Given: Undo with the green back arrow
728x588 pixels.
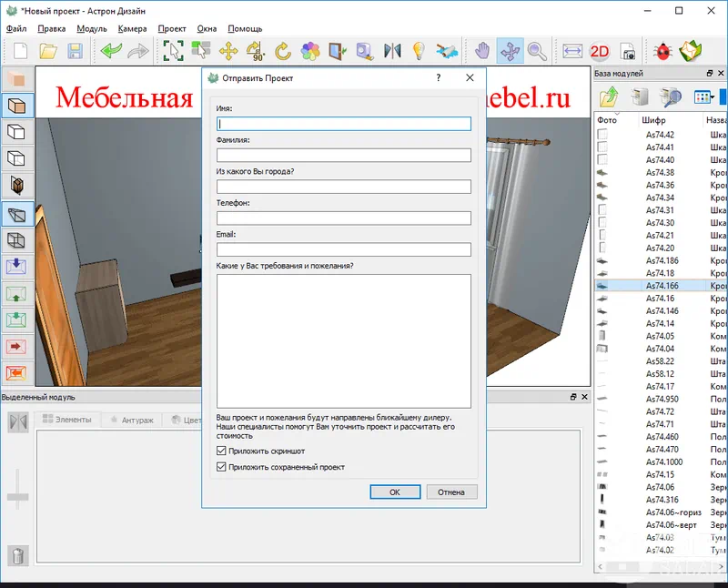Looking at the screenshot, I should tap(111, 51).
